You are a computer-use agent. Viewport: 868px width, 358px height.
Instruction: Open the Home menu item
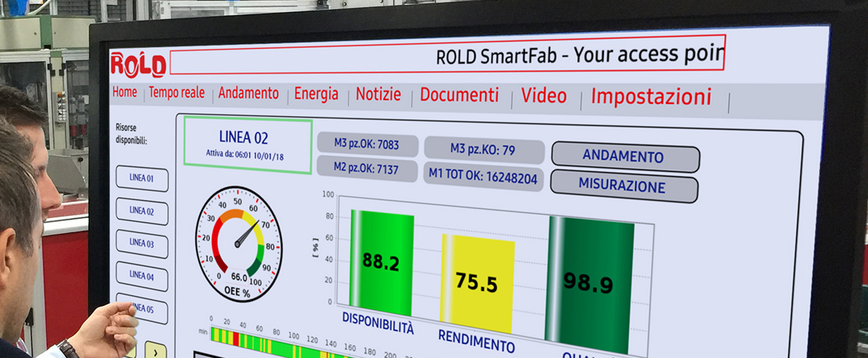[124, 92]
